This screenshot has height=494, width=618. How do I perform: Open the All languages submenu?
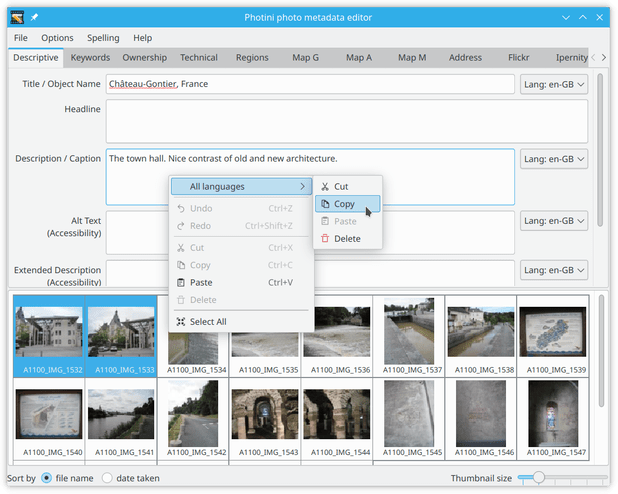click(241, 186)
